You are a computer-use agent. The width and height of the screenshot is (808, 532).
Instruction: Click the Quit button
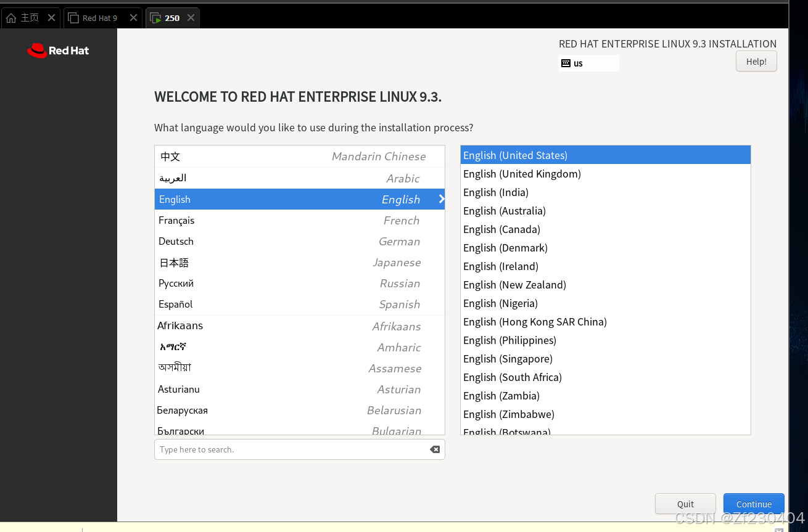click(685, 504)
